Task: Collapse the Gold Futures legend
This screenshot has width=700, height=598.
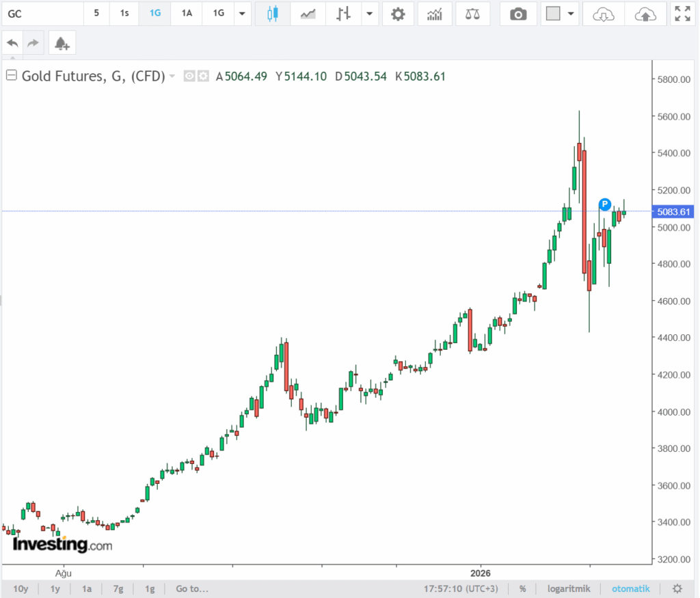Action: (x=11, y=76)
